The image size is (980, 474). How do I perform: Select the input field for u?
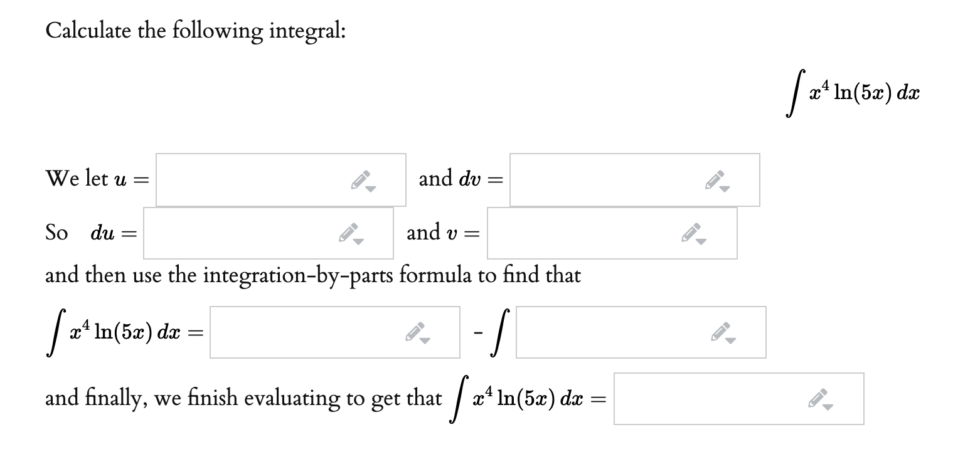pos(270,180)
